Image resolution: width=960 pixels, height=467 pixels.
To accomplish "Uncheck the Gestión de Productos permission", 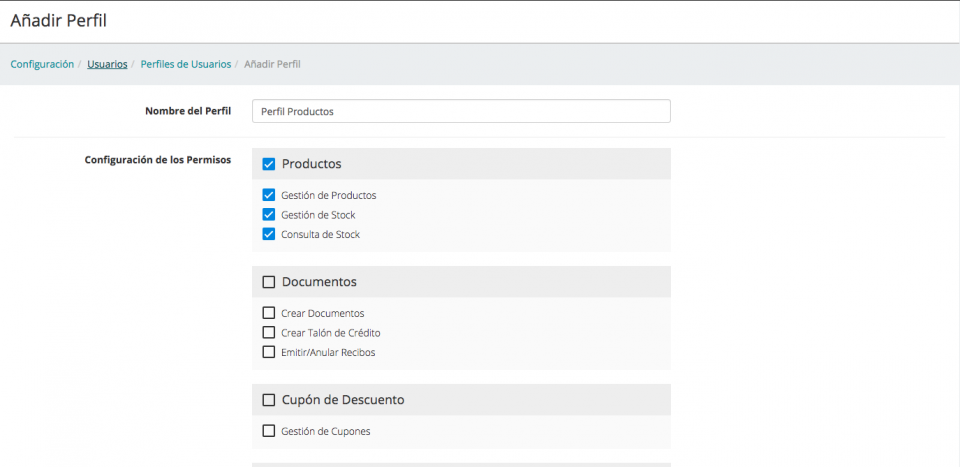I will point(268,195).
